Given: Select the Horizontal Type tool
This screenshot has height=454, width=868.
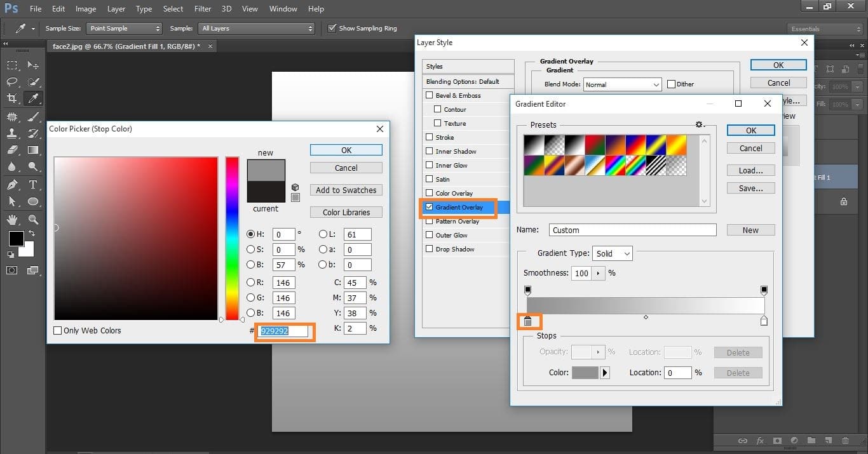Looking at the screenshot, I should pyautogui.click(x=32, y=185).
